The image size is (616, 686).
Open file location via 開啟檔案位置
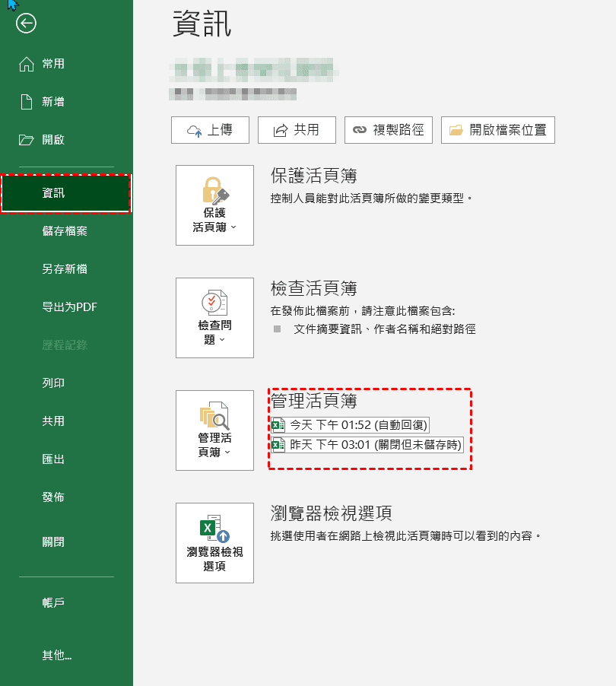pos(498,130)
